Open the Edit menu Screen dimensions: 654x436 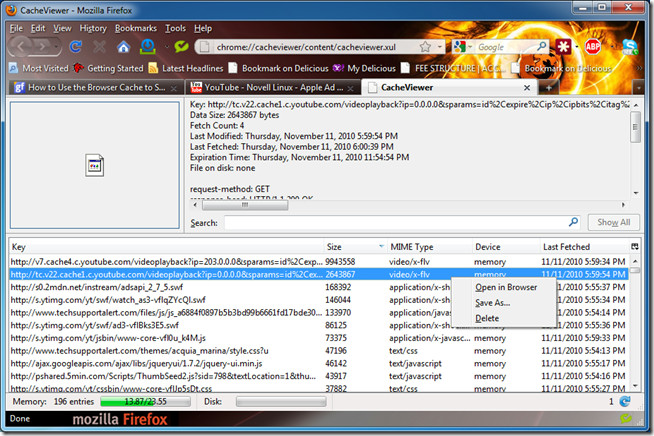(x=38, y=28)
